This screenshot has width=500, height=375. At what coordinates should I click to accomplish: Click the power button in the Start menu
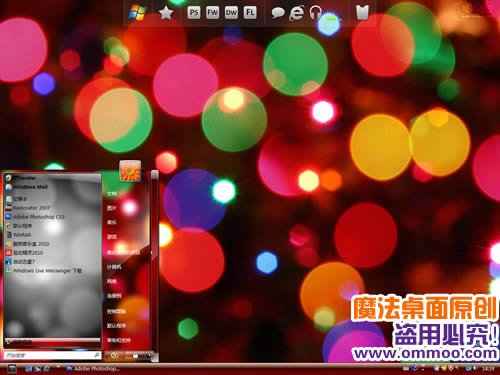pyautogui.click(x=115, y=356)
